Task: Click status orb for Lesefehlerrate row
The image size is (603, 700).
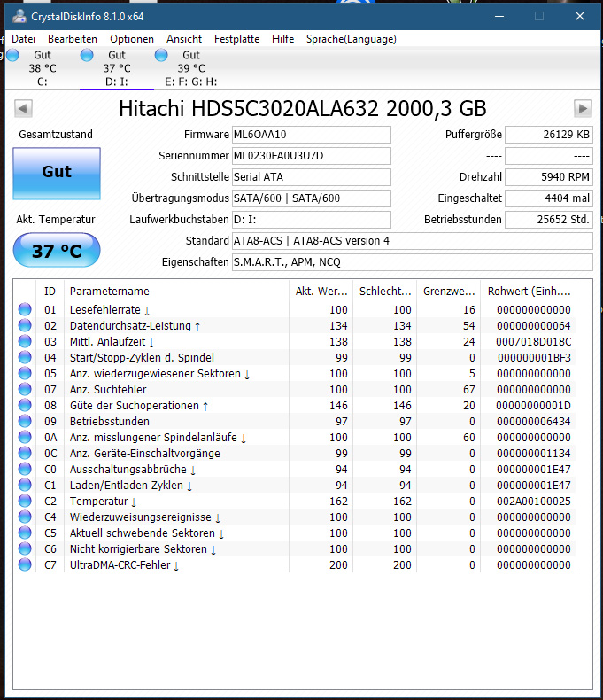Action: [25, 309]
